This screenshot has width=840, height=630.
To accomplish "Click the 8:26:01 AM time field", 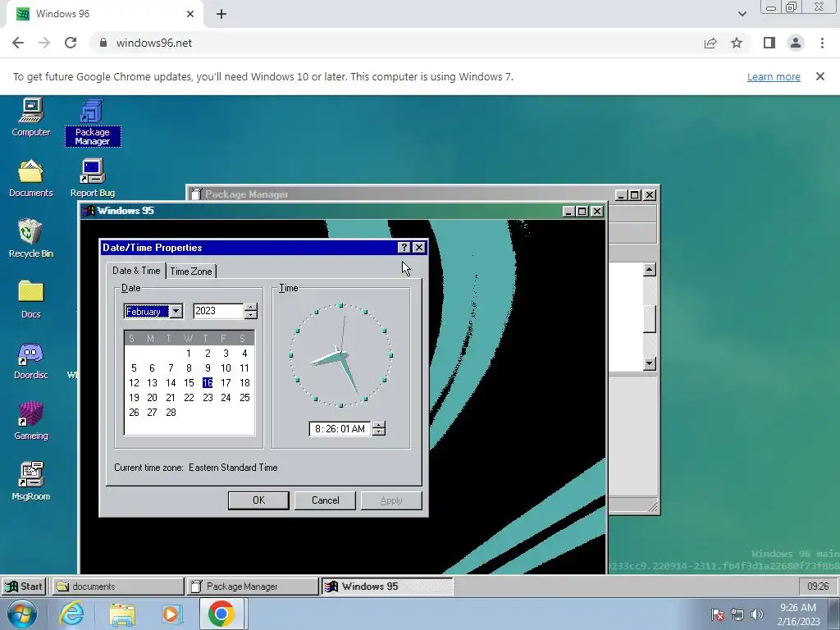I will [x=340, y=428].
